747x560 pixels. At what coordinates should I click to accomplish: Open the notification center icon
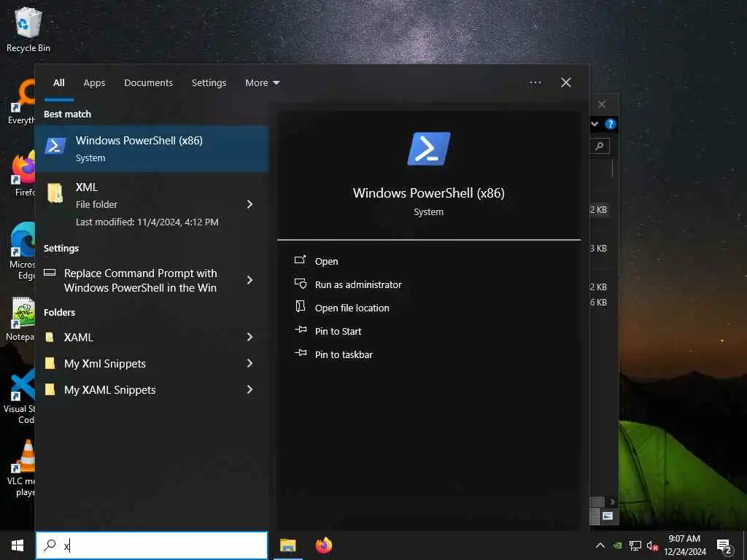(x=724, y=545)
